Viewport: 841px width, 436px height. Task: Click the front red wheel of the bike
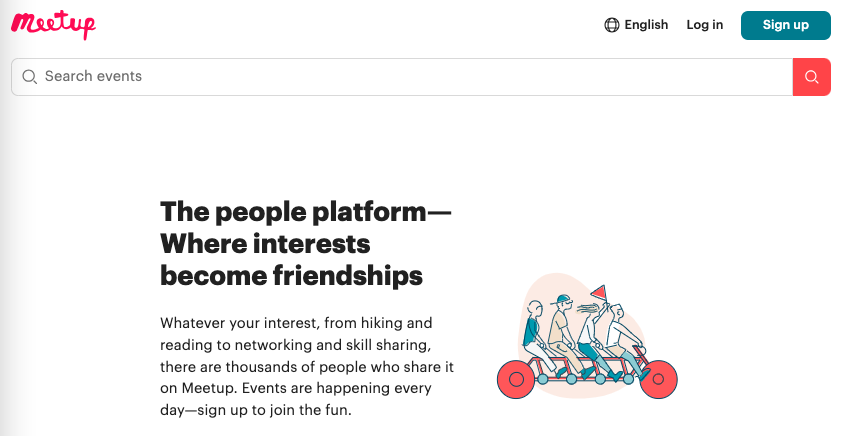(659, 380)
